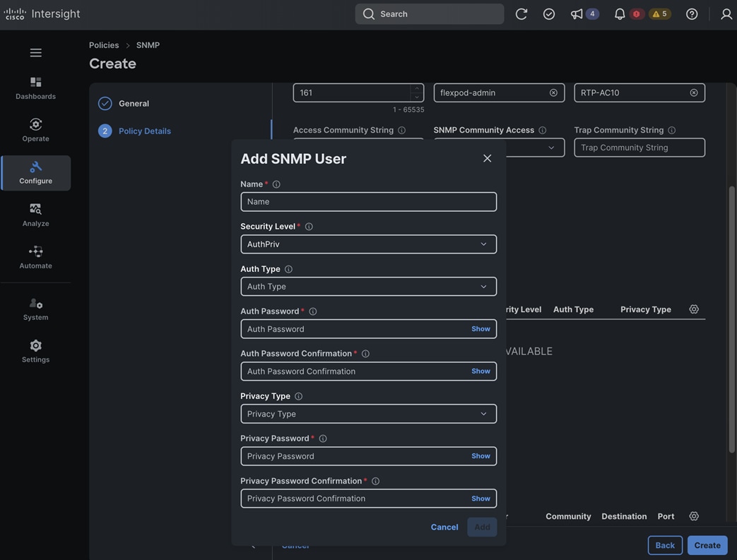Show info for Auth Type

pyautogui.click(x=288, y=269)
